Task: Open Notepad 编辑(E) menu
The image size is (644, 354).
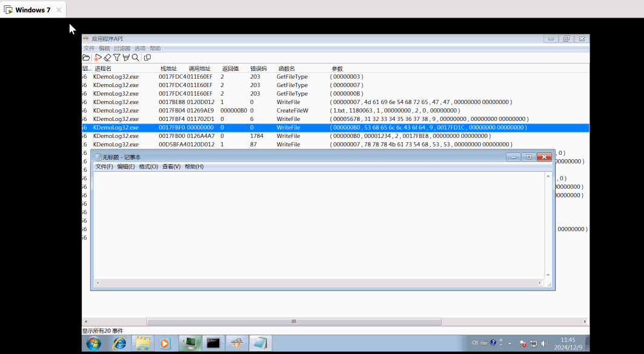Action: click(126, 166)
